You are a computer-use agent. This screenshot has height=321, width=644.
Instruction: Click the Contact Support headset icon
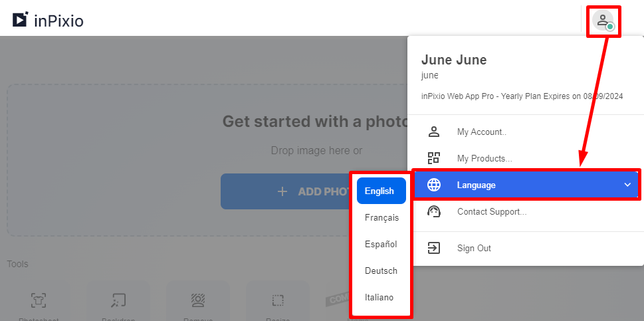(x=434, y=211)
